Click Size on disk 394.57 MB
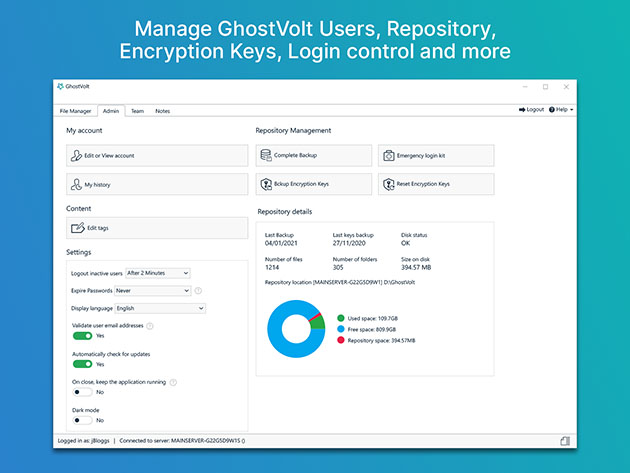 (x=416, y=267)
